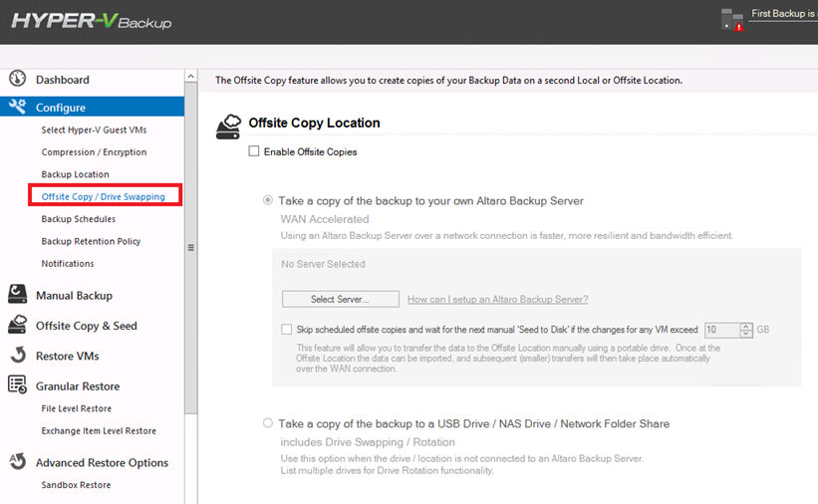Image resolution: width=818 pixels, height=504 pixels.
Task: Click the 'WAN Accelerated' label
Action: pos(325,219)
